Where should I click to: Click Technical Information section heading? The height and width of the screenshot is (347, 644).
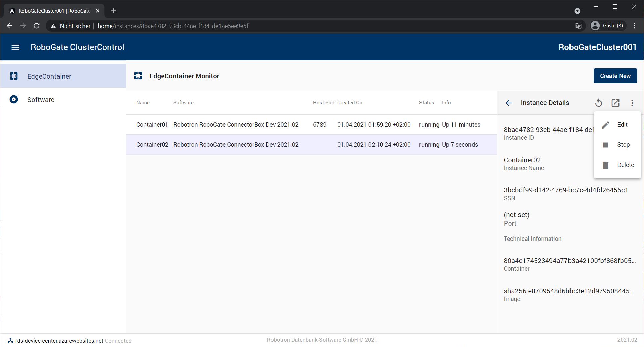point(533,239)
